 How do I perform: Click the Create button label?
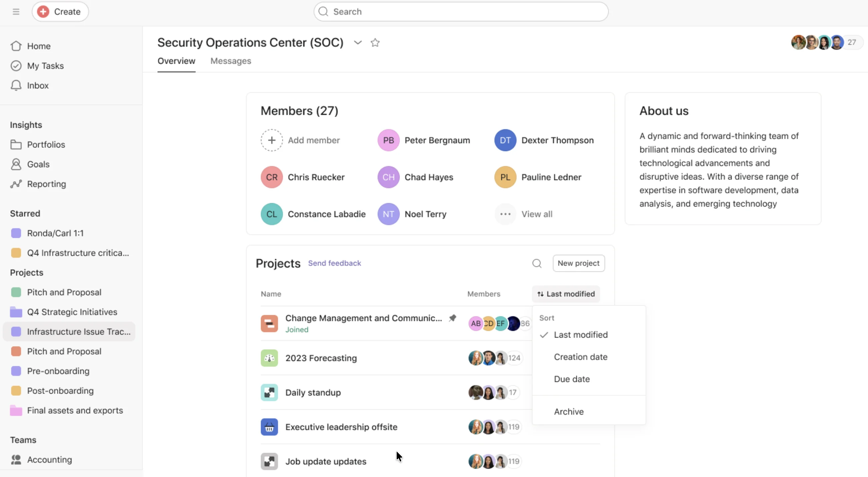[x=67, y=12]
